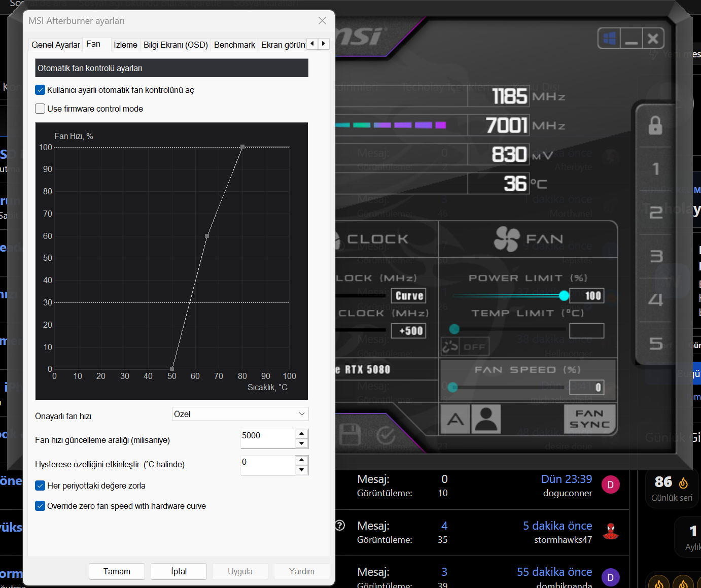Open the stormhawks47 username link
701x588 pixels.
click(x=563, y=540)
